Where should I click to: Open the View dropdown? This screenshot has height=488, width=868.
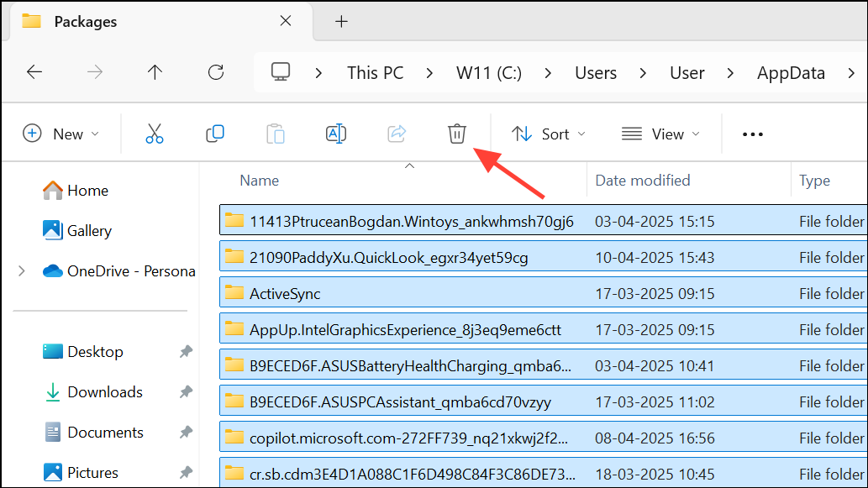coord(660,134)
